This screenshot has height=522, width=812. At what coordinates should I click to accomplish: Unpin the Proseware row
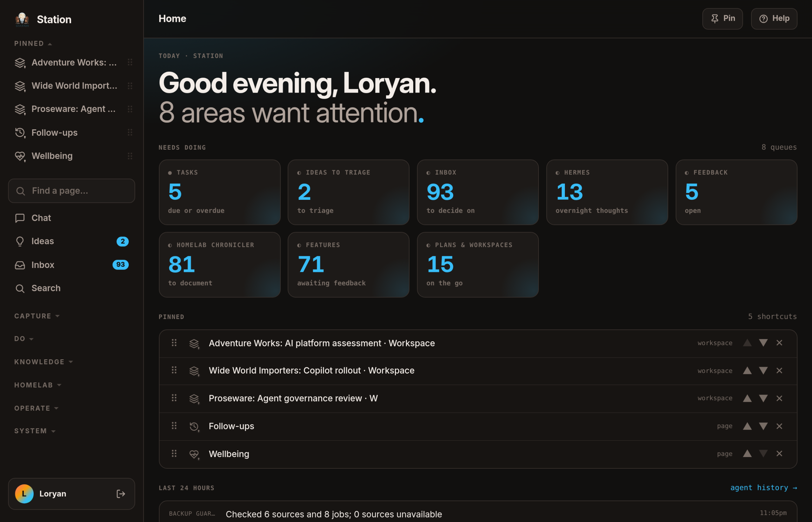coord(779,398)
